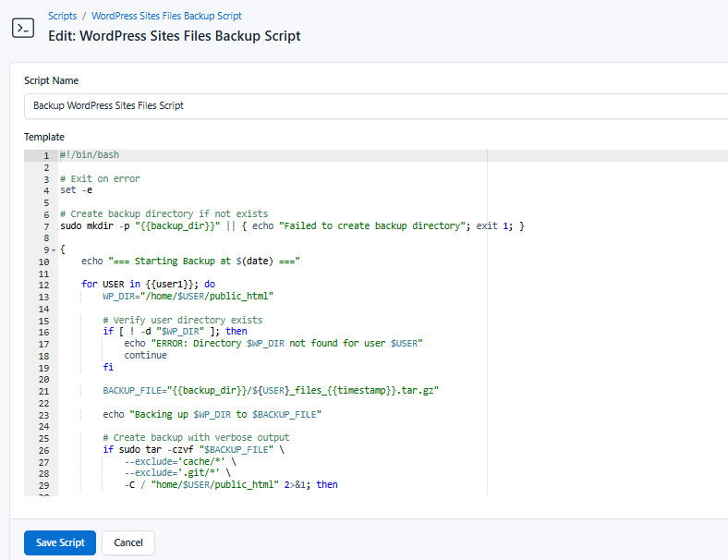Image resolution: width=728 pixels, height=560 pixels.
Task: Click the '# Exit on error' comment
Action: (100, 178)
